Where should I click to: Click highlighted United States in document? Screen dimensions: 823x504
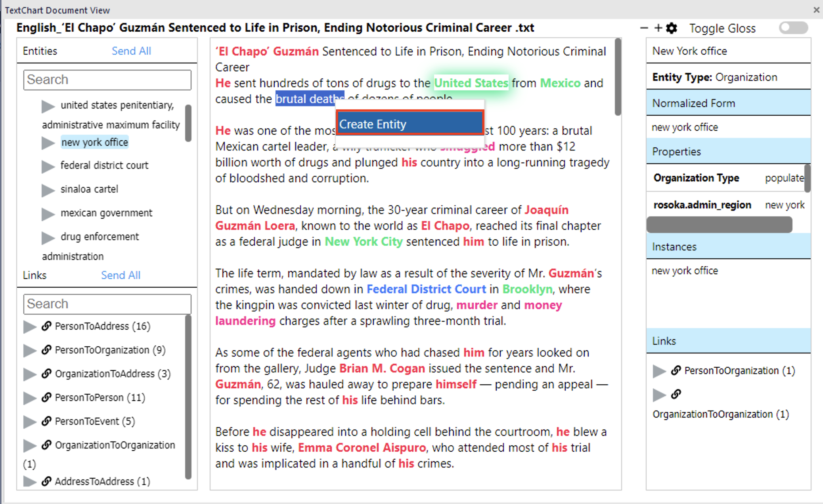click(x=471, y=83)
